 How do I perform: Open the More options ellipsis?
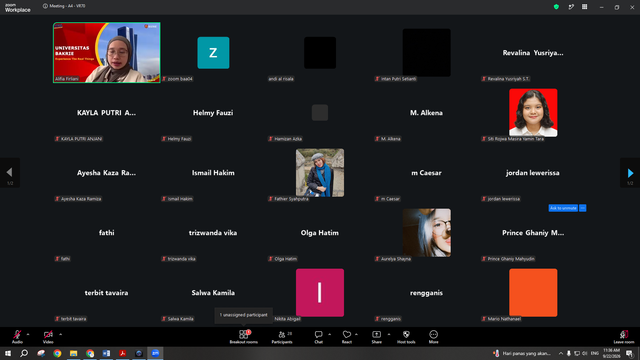[433, 337]
